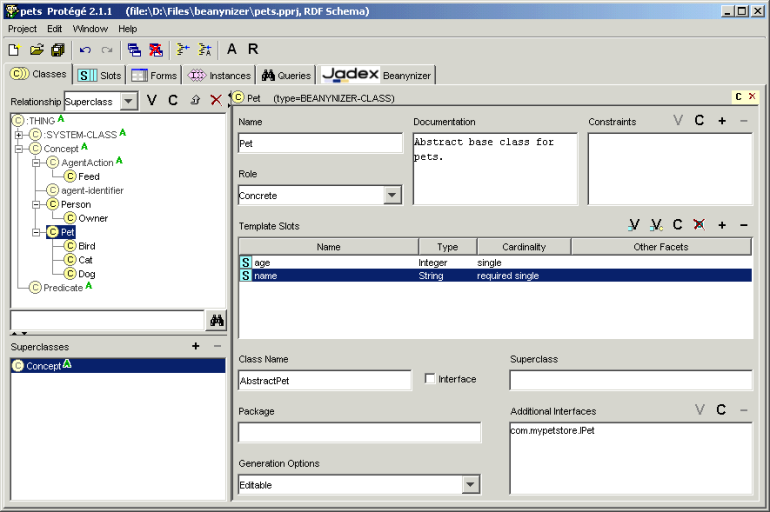Open the Generation Options dropdown

470,485
